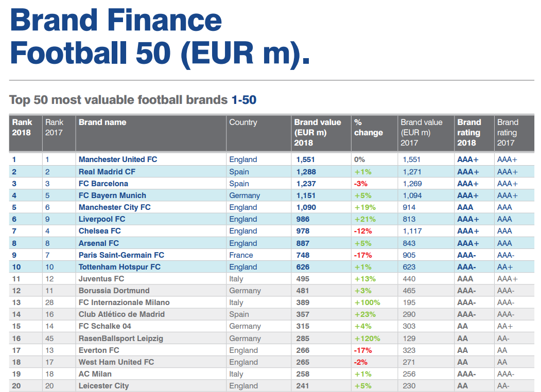Select France in the Country column
The height and width of the screenshot is (392, 541).
point(241,255)
